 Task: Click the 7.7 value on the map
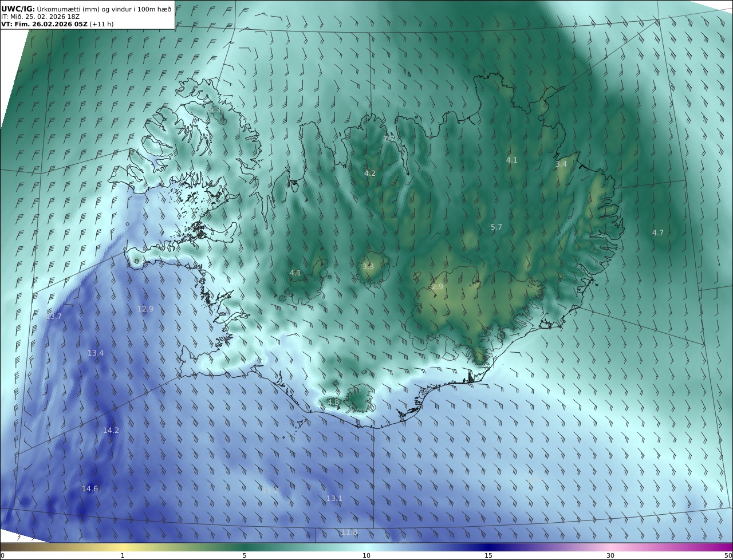pyautogui.click(x=389, y=139)
